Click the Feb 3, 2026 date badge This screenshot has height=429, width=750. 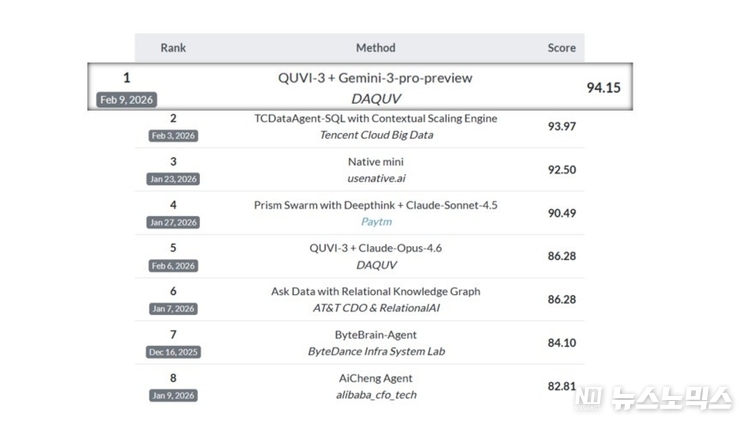(x=173, y=135)
